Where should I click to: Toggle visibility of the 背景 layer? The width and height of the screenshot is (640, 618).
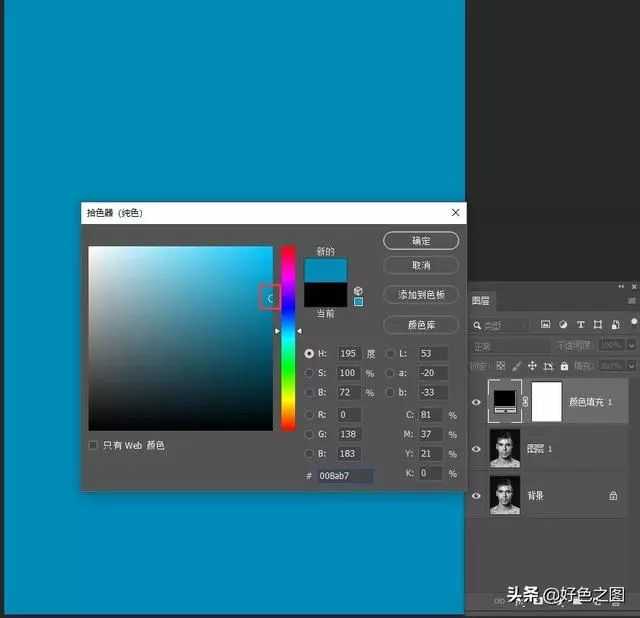click(476, 495)
